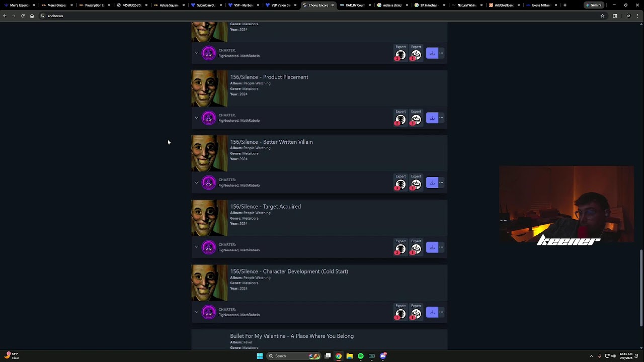Click charter avatar under Product Placement
Screen dimensions: 644x362
point(209,118)
